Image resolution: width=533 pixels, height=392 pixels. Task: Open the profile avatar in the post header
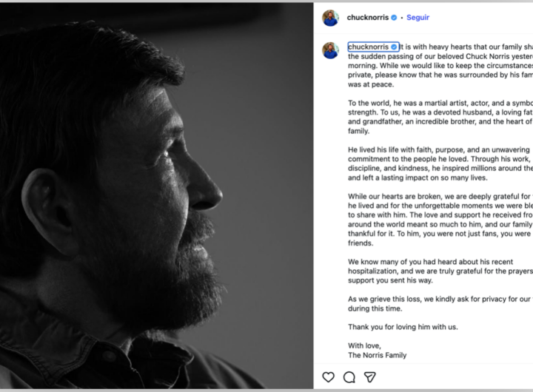[x=331, y=18]
